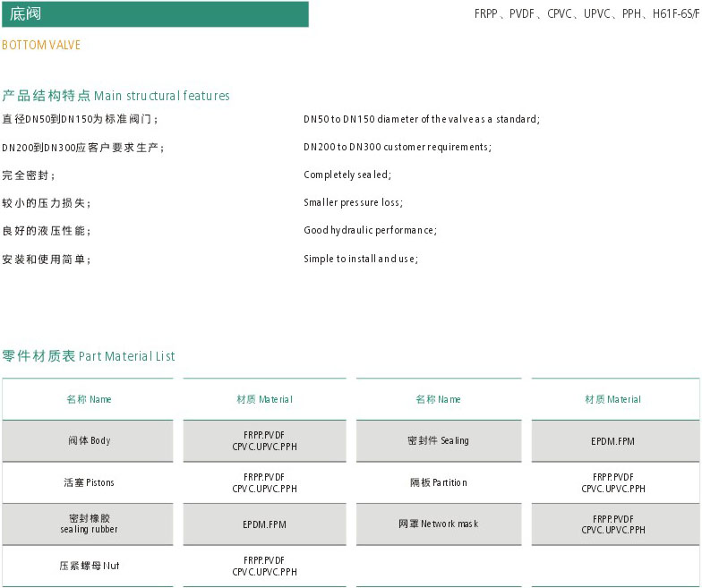Screen dimensions: 702x588
Task: Select the Part Material List heading
Action: tap(89, 356)
